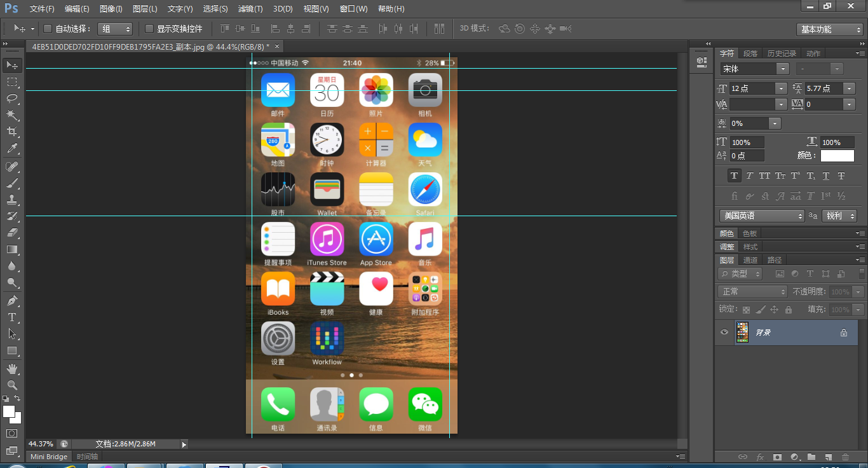Toggle lock transparent pixels

click(x=746, y=310)
